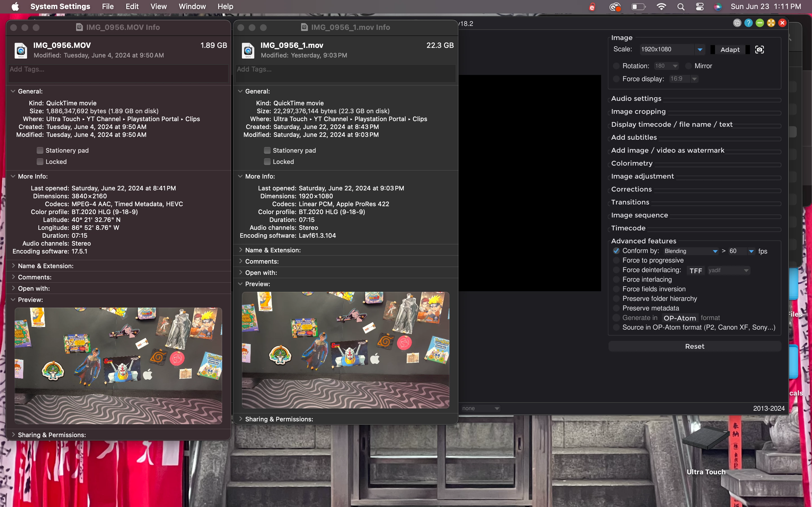The height and width of the screenshot is (507, 812).
Task: Open the View menu
Action: click(x=158, y=6)
